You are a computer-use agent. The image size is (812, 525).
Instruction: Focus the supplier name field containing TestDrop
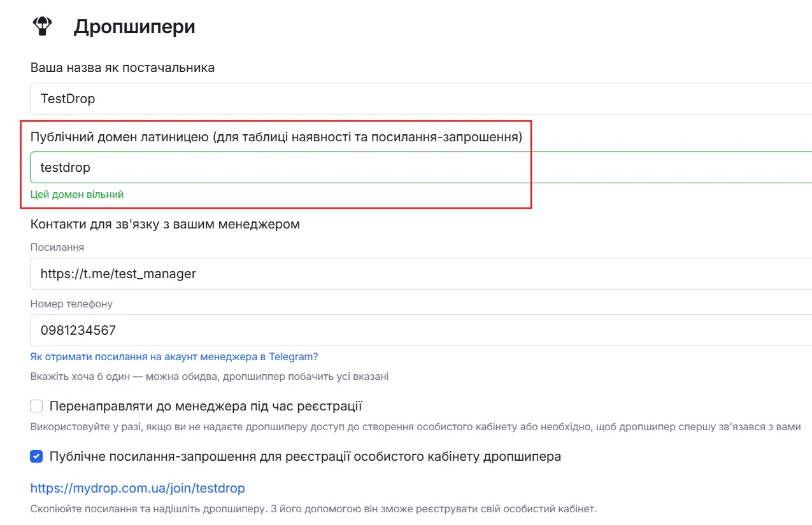pos(421,99)
